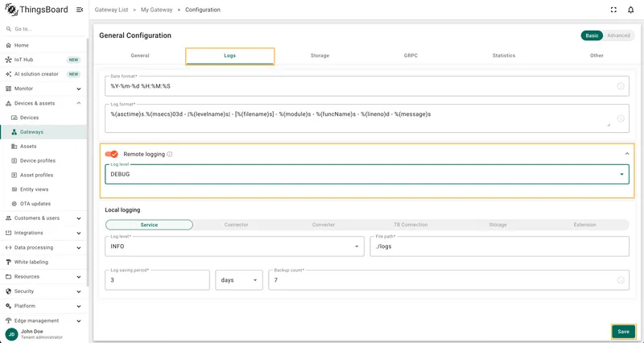Click Remote logging info icon
The image size is (644, 343).
click(170, 155)
